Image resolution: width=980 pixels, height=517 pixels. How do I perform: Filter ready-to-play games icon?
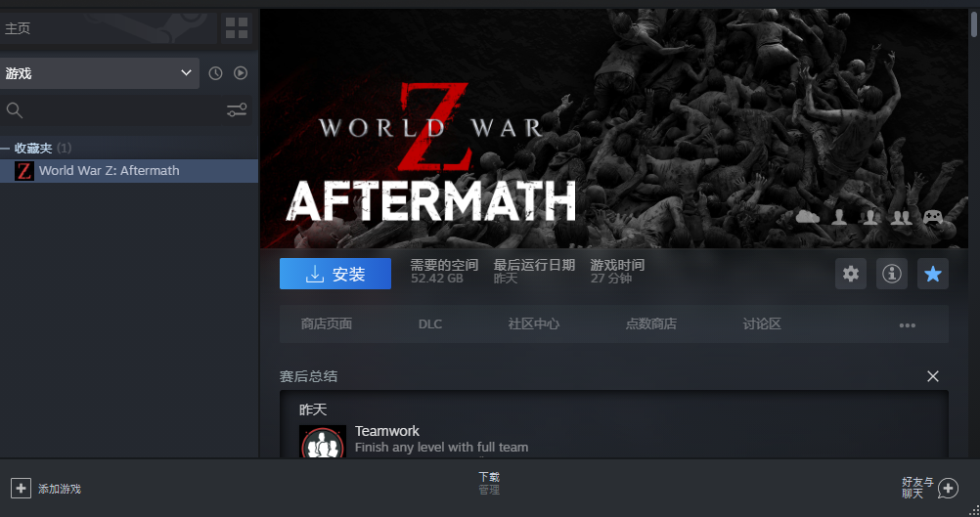pyautogui.click(x=241, y=73)
